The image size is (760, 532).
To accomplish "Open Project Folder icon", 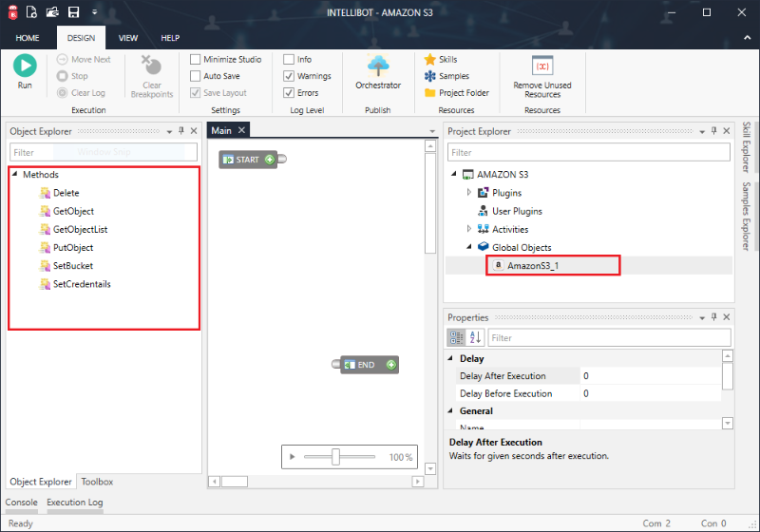I will [430, 92].
